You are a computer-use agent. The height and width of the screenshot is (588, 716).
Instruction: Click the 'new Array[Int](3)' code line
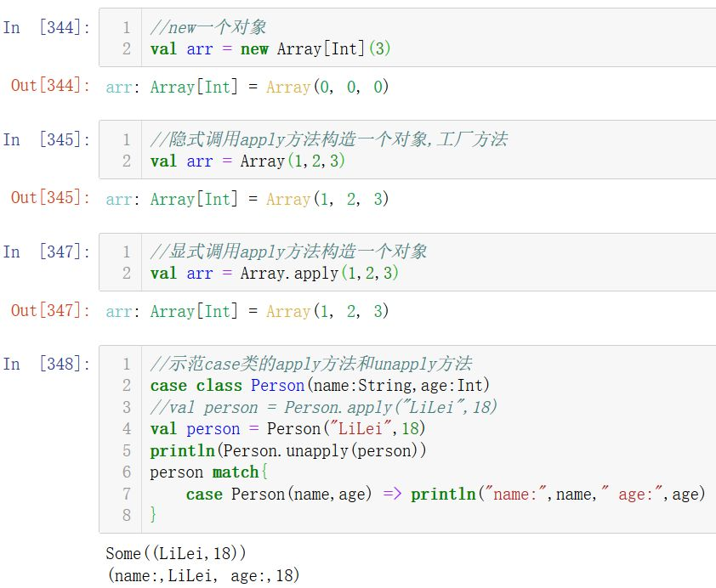click(270, 48)
